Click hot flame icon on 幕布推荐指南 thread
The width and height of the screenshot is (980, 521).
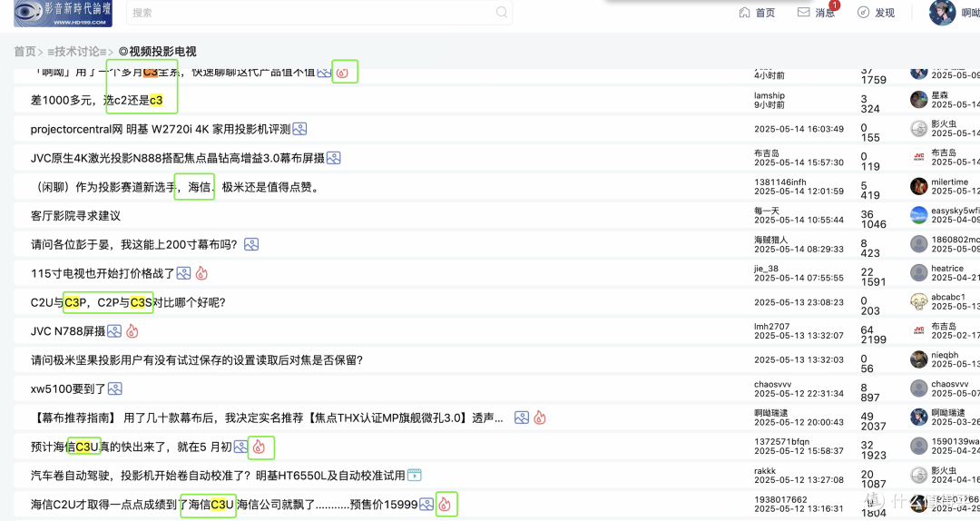[x=539, y=418]
